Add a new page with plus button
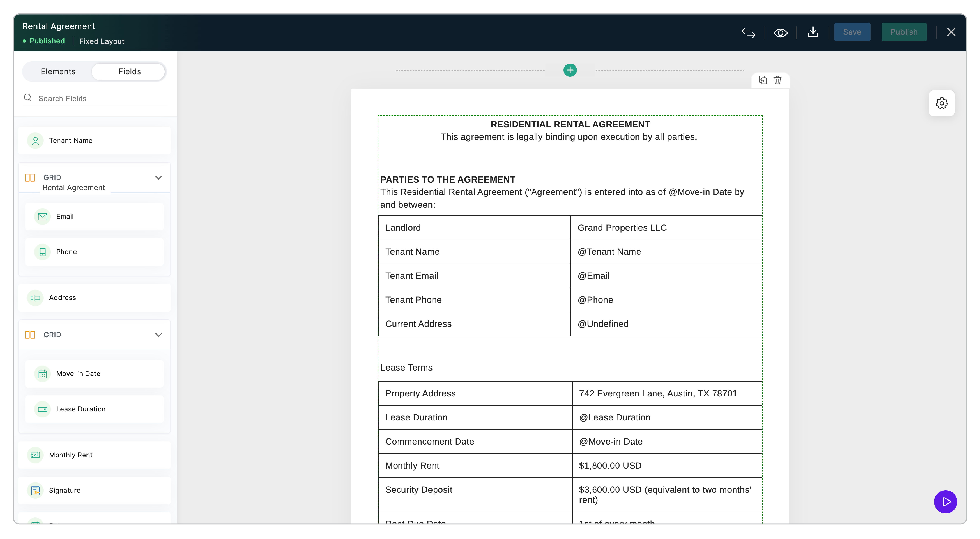Viewport: 980px width, 539px height. [x=570, y=70]
